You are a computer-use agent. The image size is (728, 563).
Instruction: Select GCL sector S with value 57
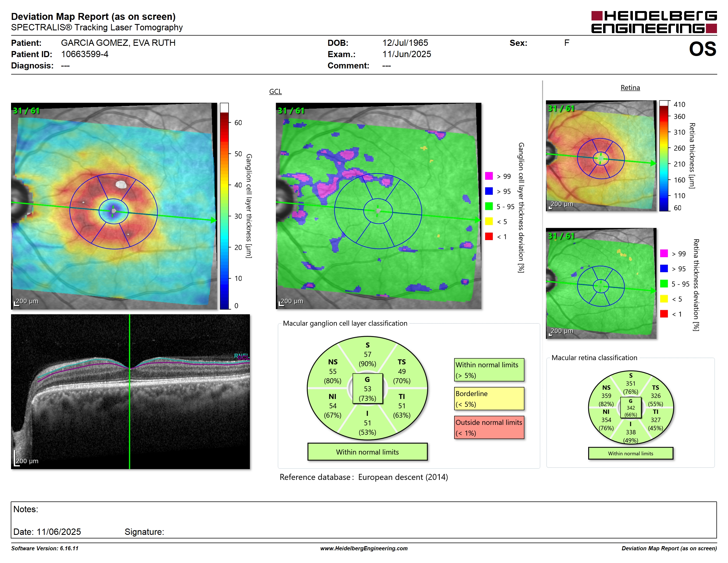pos(367,354)
